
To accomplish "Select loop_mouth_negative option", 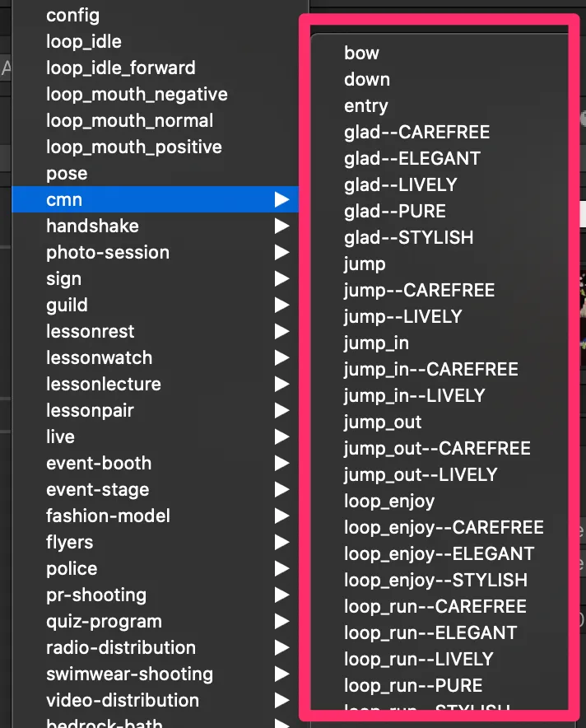I will click(x=137, y=95).
